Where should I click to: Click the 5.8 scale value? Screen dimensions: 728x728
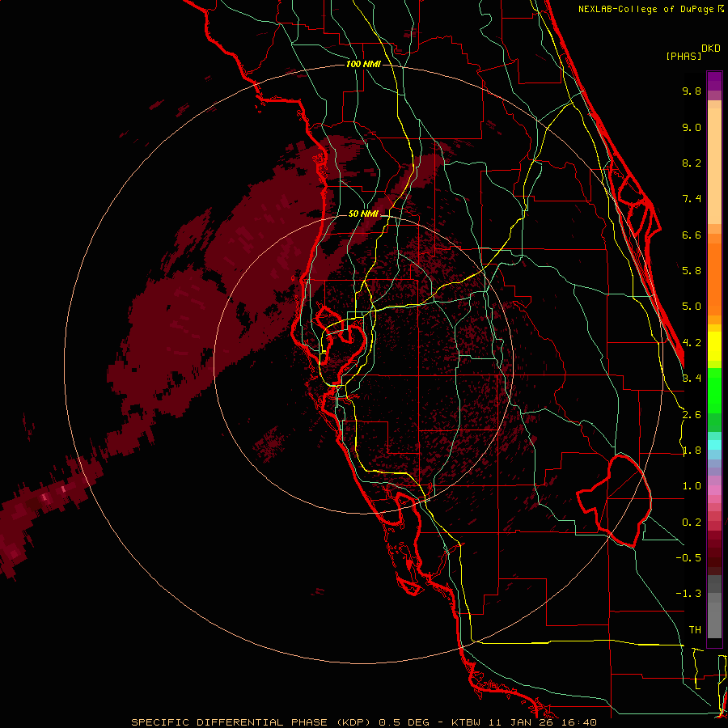692,271
